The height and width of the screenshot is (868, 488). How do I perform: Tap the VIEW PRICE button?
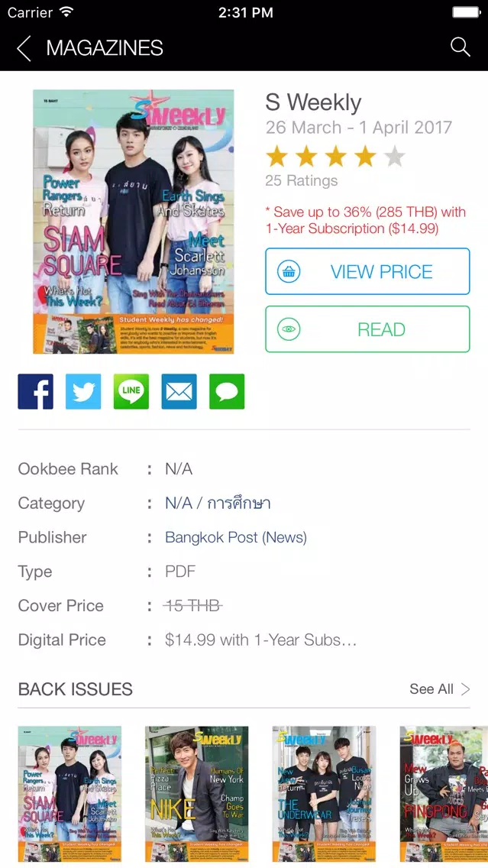(x=367, y=271)
